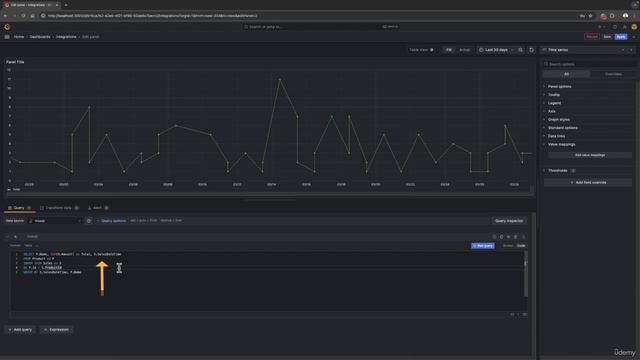Click the SQL editor vertical scrollbar
Viewport: 640px width, 360px height.
526,273
